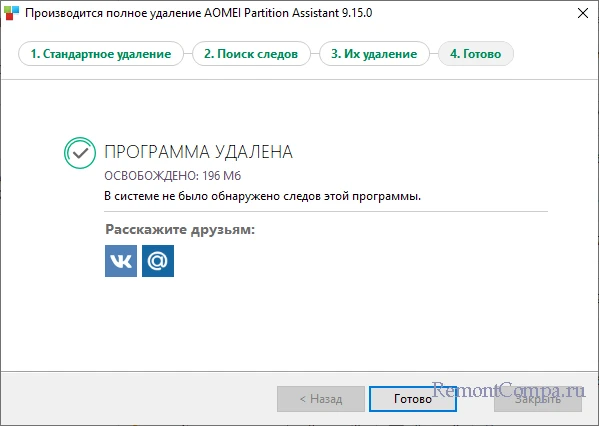Select the '4. Готово' step
This screenshot has width=599, height=426.
476,54
